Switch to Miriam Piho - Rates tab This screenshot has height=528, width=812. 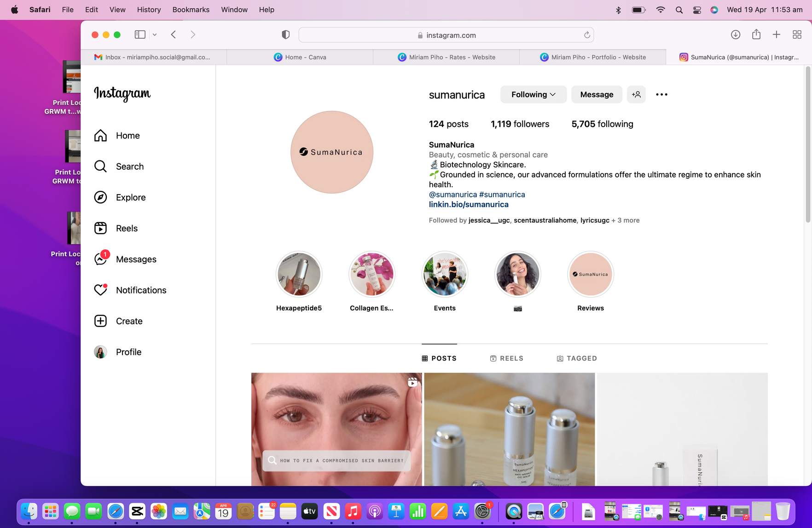446,57
